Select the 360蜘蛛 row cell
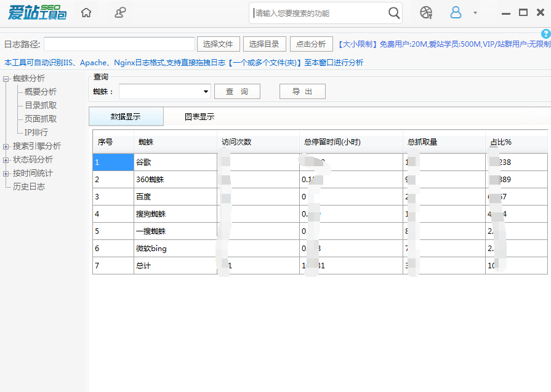This screenshot has height=392, width=551. point(175,180)
